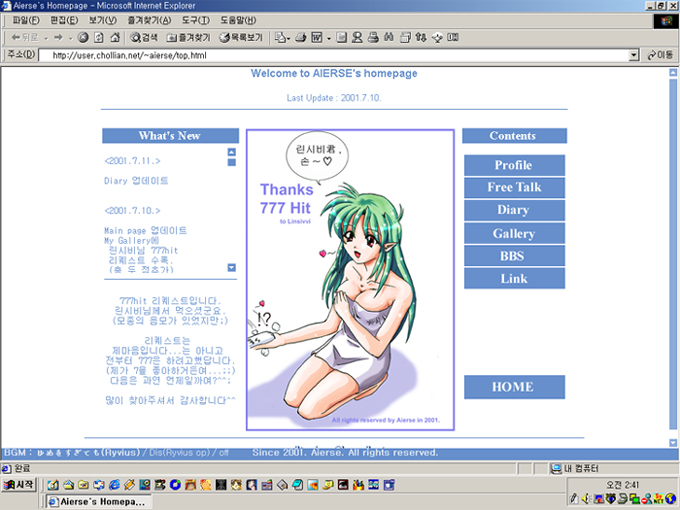The image size is (680, 510).
Task: Click the up arrow in What's New box
Action: pyautogui.click(x=232, y=152)
